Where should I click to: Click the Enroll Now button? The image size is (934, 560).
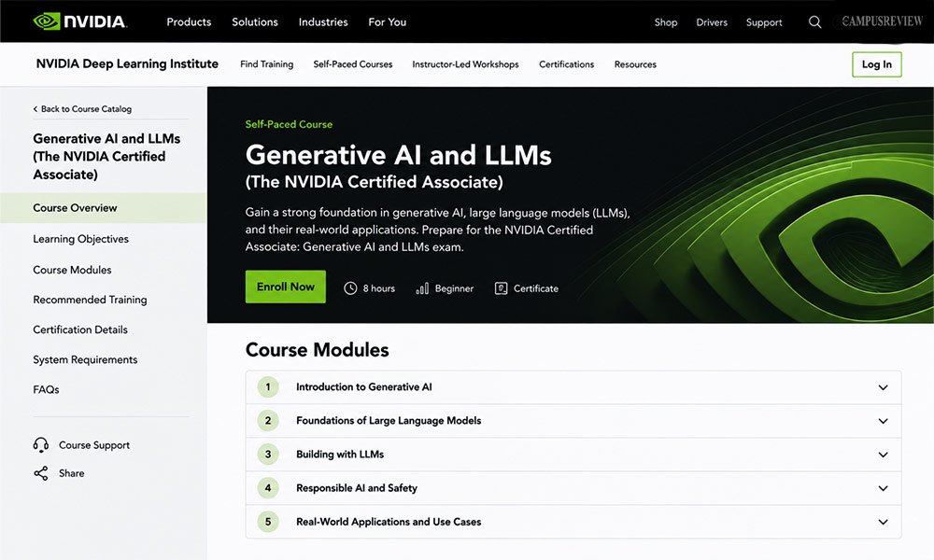(x=285, y=287)
